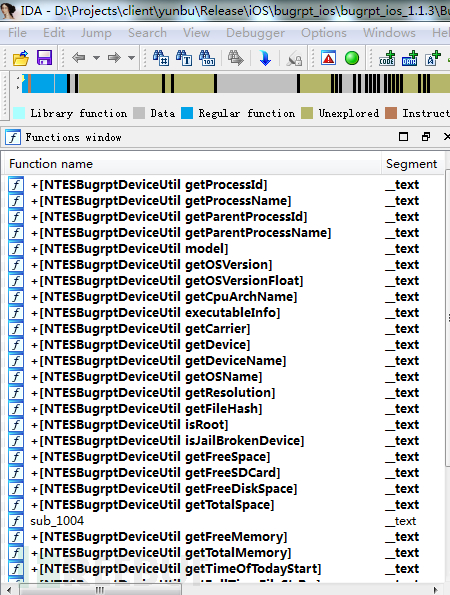This screenshot has width=450, height=595.
Task: Click the blue Jump down arrow icon
Action: click(265, 58)
